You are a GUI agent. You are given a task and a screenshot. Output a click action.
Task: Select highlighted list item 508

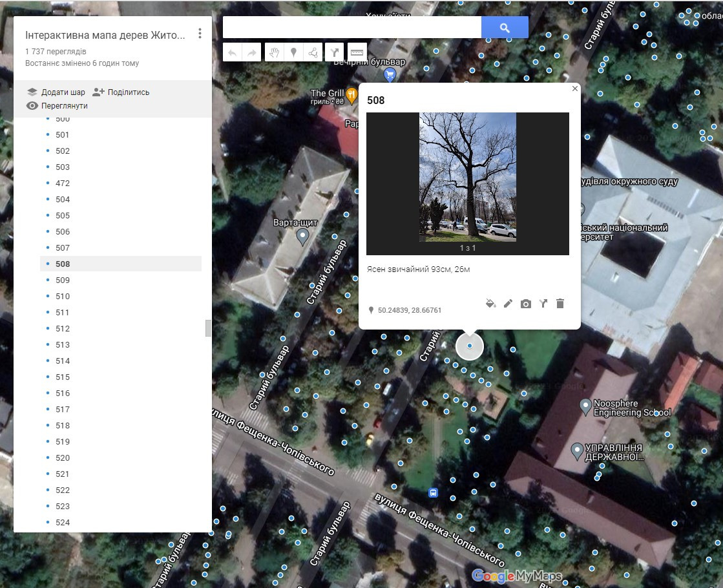[121, 264]
